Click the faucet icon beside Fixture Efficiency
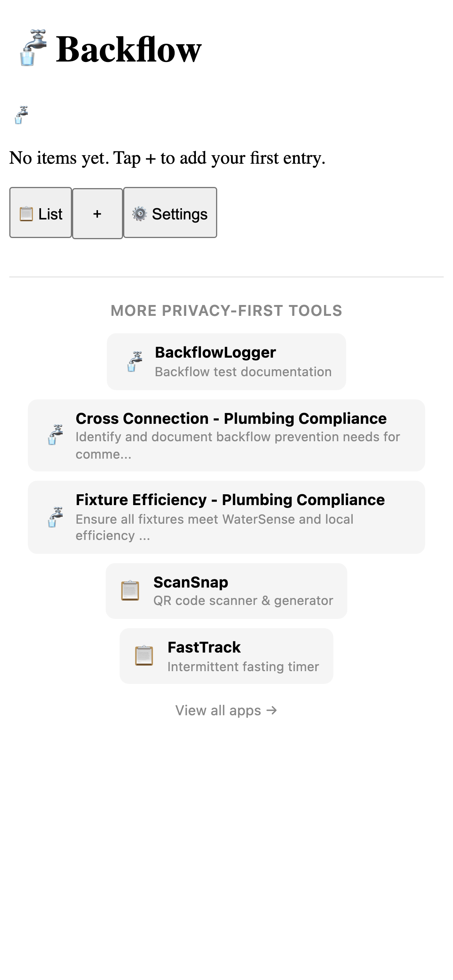Screen dimensions: 453x980 (x=55, y=517)
